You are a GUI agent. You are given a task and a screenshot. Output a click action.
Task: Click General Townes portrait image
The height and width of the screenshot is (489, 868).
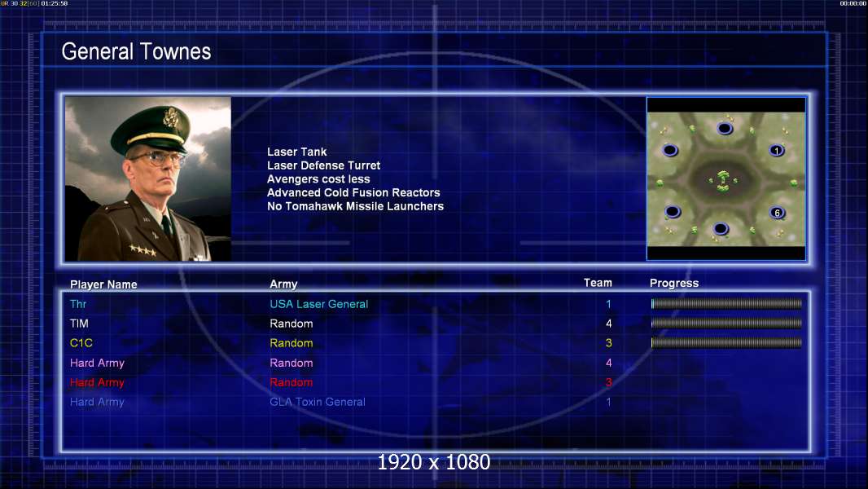pyautogui.click(x=148, y=178)
